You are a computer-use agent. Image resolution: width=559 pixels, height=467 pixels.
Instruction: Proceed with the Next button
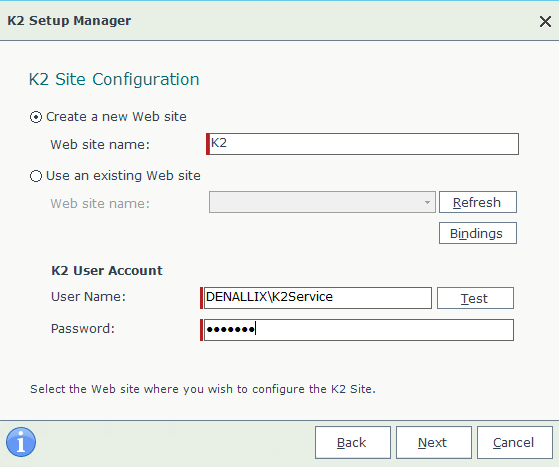[x=434, y=442]
